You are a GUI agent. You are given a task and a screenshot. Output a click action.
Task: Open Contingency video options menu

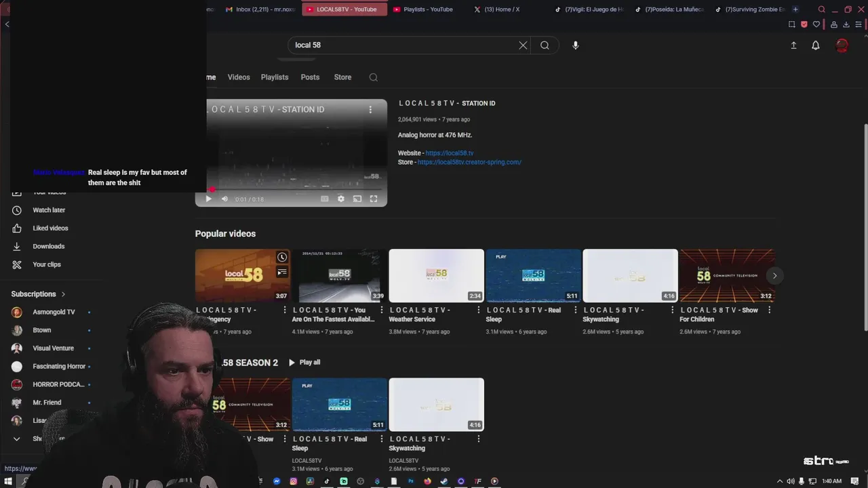pyautogui.click(x=285, y=310)
